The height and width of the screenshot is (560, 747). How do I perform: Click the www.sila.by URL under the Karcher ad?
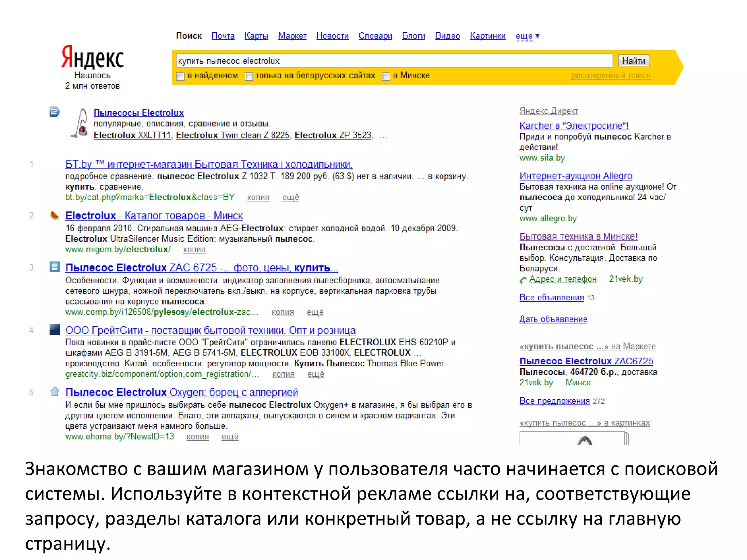(x=542, y=158)
